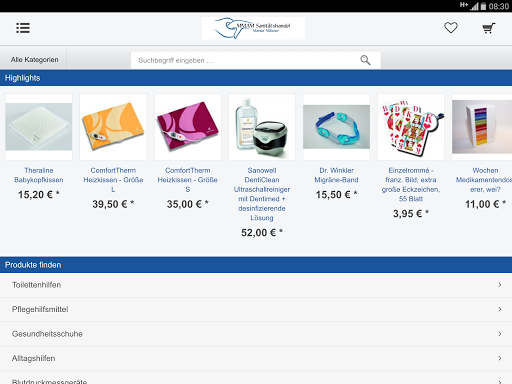
Task: Open the shopping cart icon
Action: tap(489, 28)
